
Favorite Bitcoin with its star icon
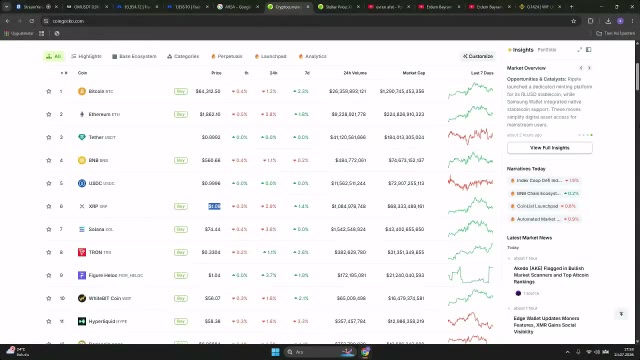coord(49,91)
